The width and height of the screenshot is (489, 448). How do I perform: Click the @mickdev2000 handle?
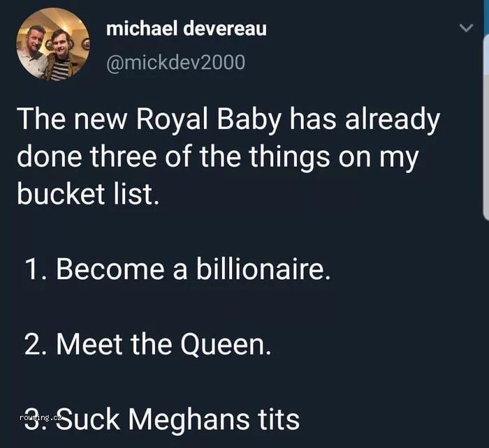[175, 62]
